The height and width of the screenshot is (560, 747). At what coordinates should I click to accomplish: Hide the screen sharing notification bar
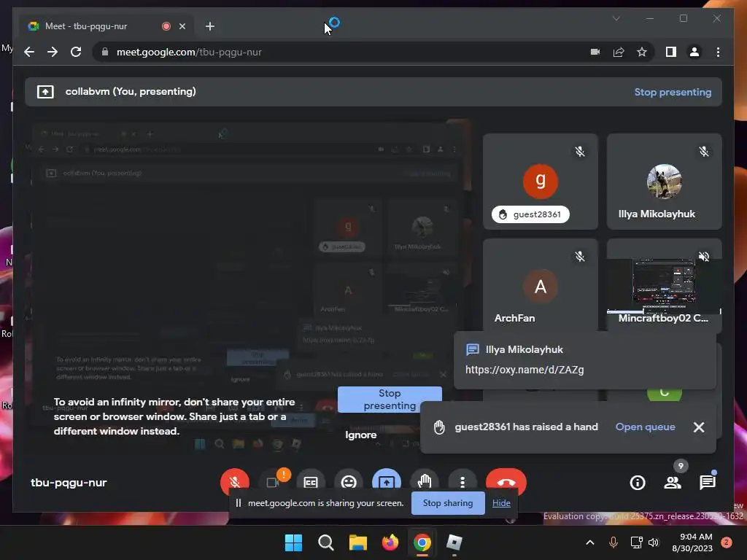(x=501, y=503)
